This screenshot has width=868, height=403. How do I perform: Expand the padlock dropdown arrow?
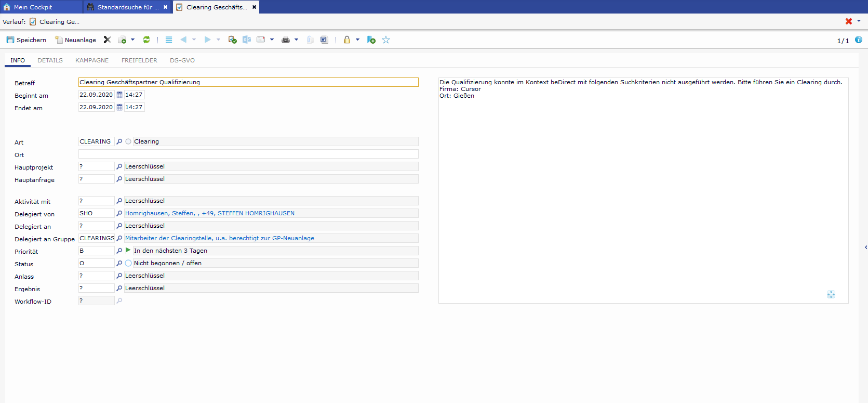pyautogui.click(x=357, y=40)
